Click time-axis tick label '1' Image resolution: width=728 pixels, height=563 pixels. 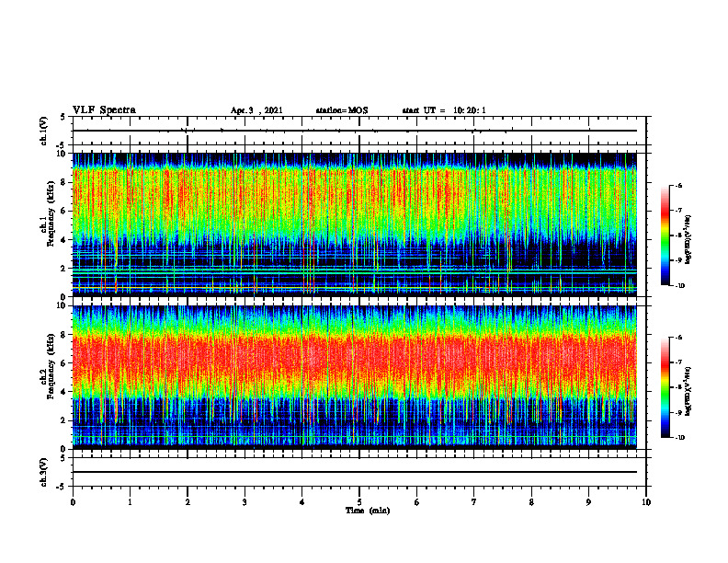(130, 502)
